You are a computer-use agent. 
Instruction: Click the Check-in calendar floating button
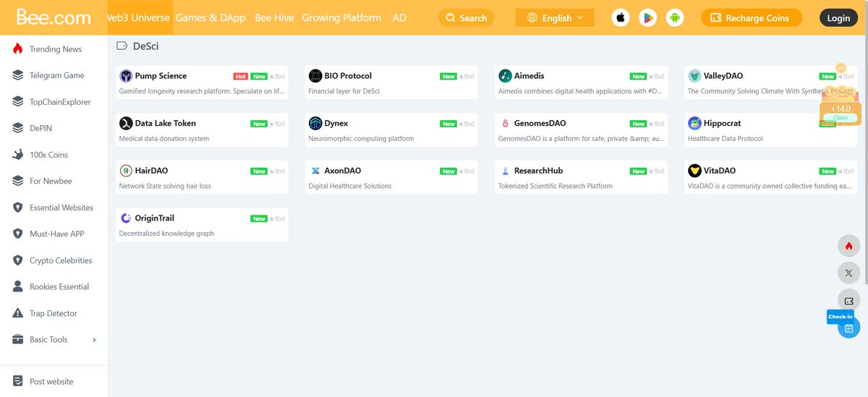point(848,328)
